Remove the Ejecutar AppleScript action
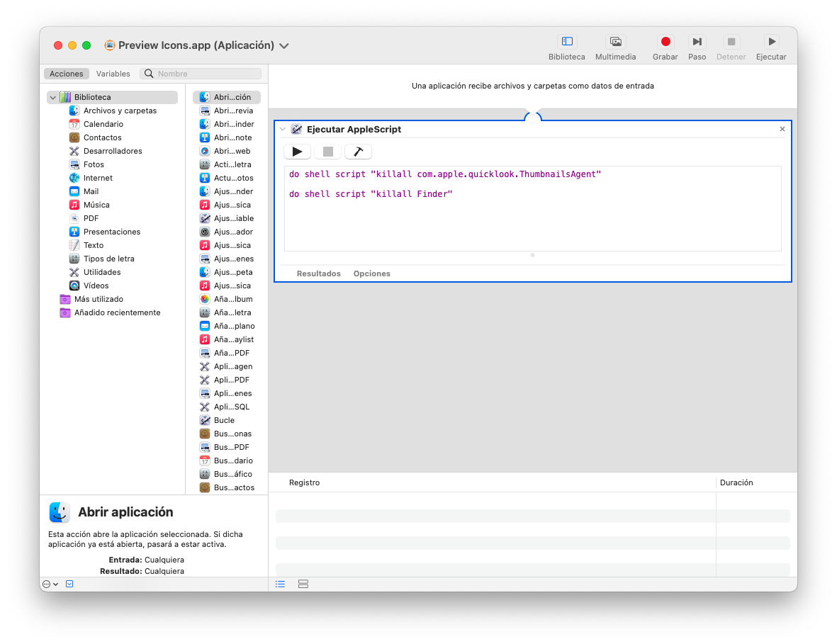The width and height of the screenshot is (837, 644). (782, 129)
